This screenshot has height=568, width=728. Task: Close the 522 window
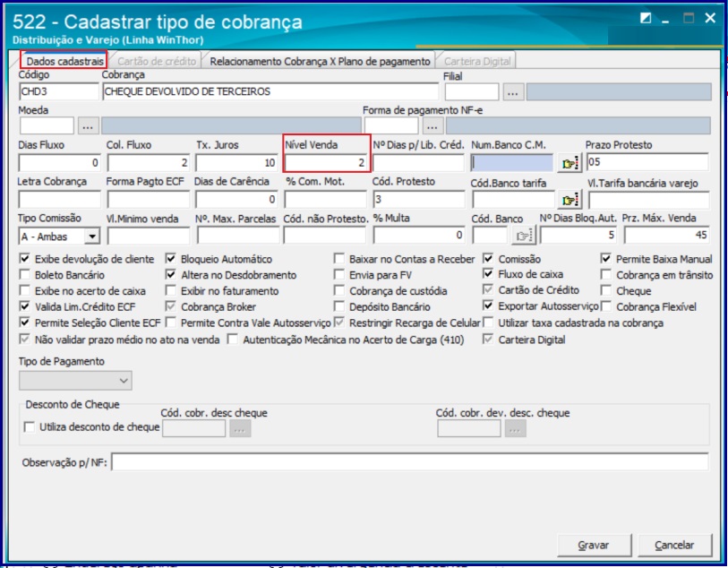click(709, 18)
